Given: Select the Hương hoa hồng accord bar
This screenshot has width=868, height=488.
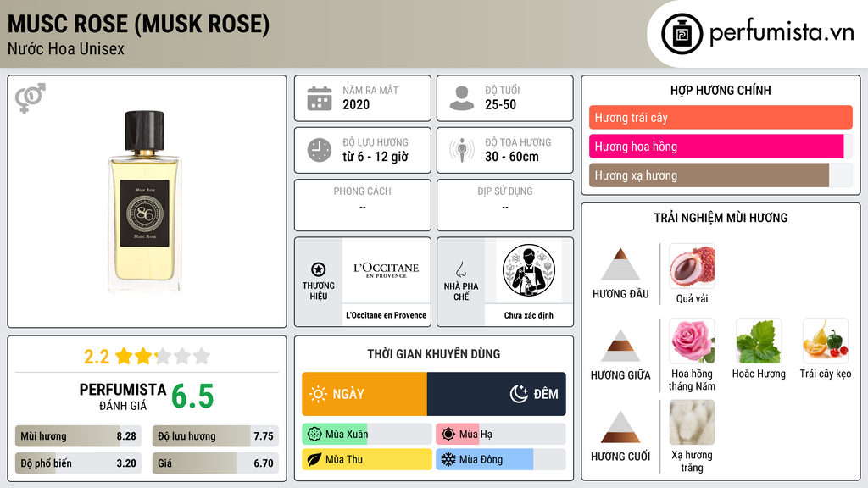Looking at the screenshot, I should pyautogui.click(x=721, y=146).
